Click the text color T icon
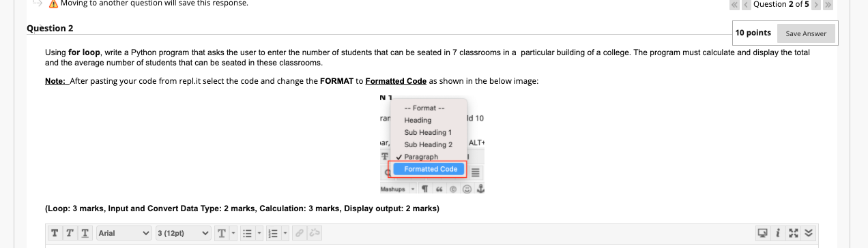Viewport: 868px width, 248px height. click(222, 233)
